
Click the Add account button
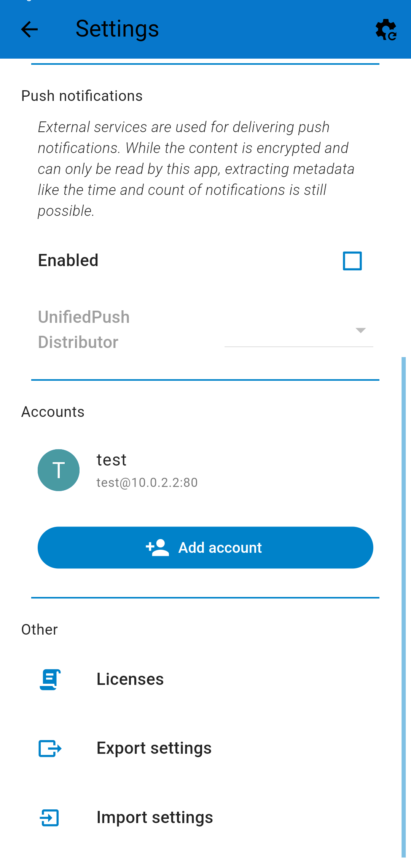tap(205, 547)
